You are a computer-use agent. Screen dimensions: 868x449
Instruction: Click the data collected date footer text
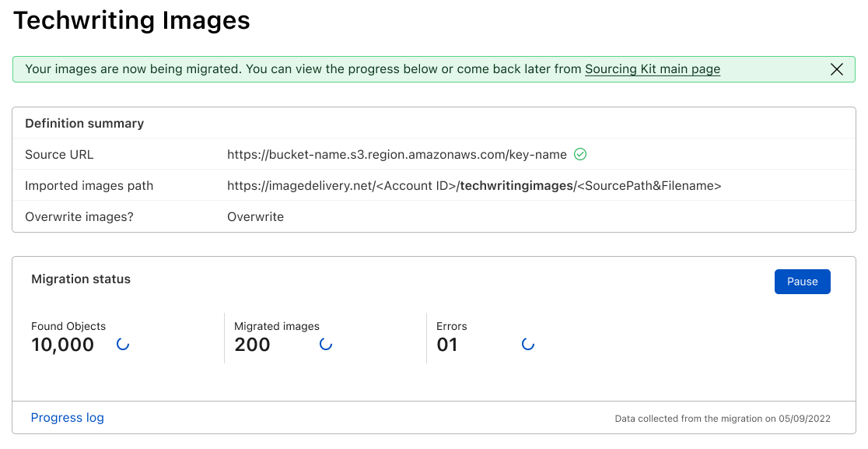[x=723, y=419]
